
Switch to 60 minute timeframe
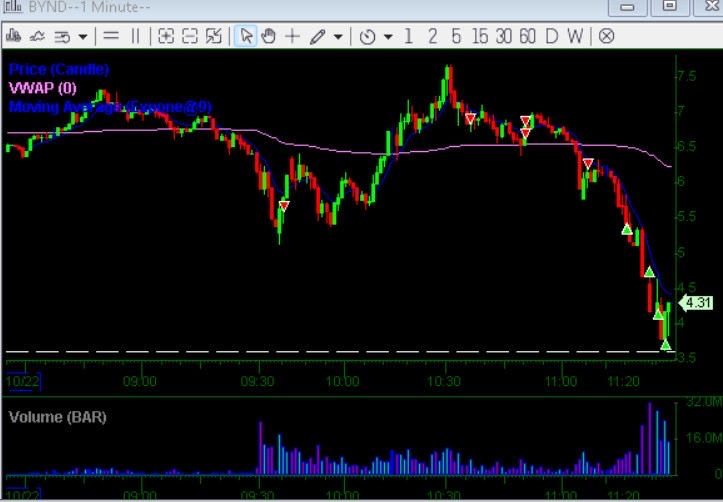[527, 36]
